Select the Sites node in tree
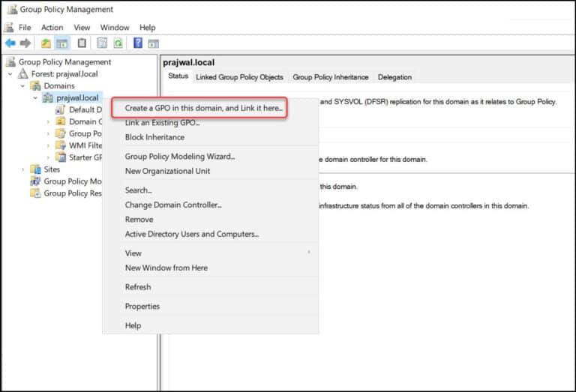576x392 pixels. point(52,169)
